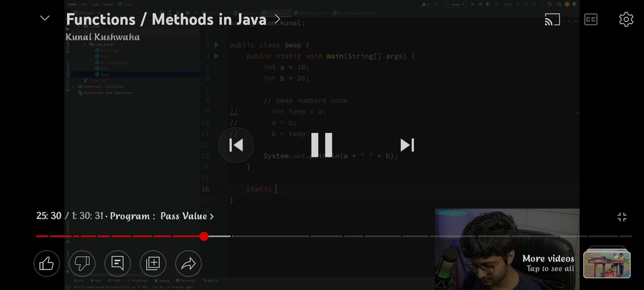Save video to a playlist
Viewport: 644px width, 290px height.
[153, 263]
